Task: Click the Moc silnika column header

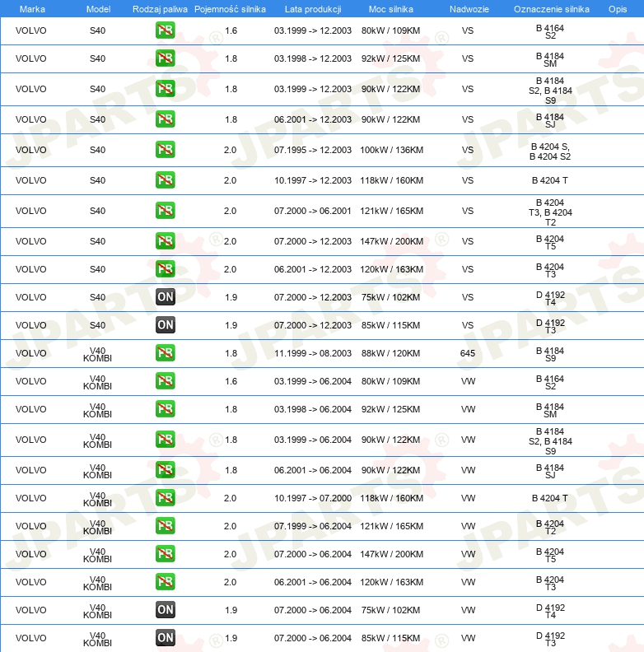Action: (390, 9)
